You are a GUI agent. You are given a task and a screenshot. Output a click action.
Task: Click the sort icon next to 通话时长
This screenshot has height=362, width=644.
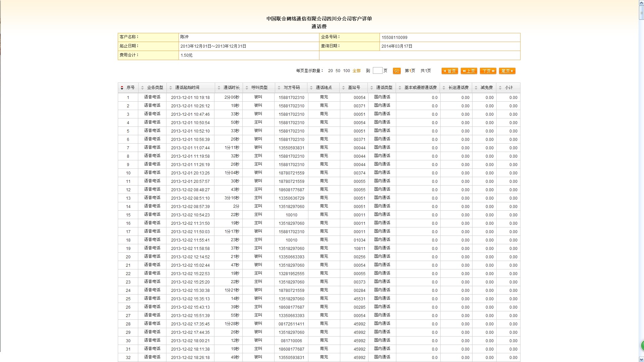219,88
